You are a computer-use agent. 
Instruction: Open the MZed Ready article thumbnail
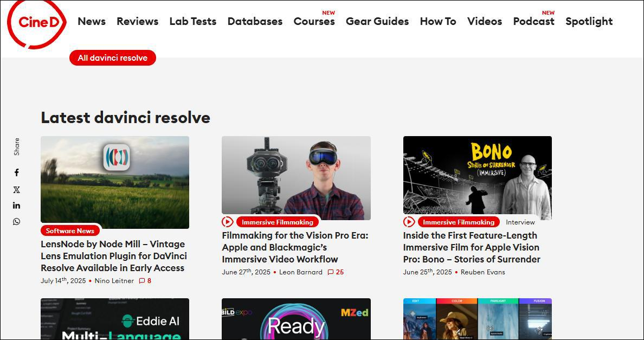point(296,319)
